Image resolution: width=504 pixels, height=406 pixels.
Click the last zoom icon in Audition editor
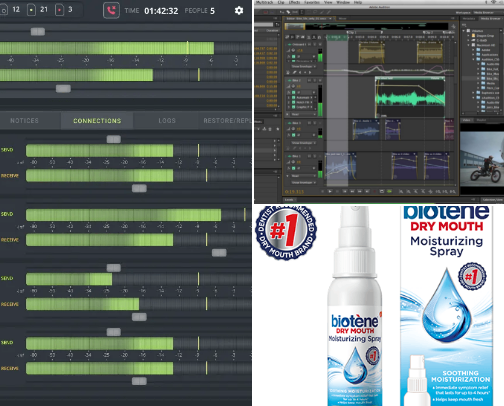click(x=453, y=191)
